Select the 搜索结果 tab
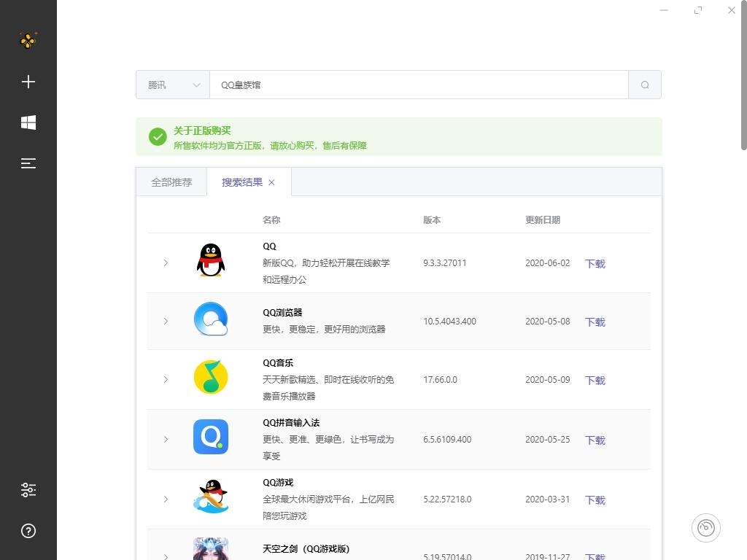Viewport: 747px width, 560px height. coord(242,182)
